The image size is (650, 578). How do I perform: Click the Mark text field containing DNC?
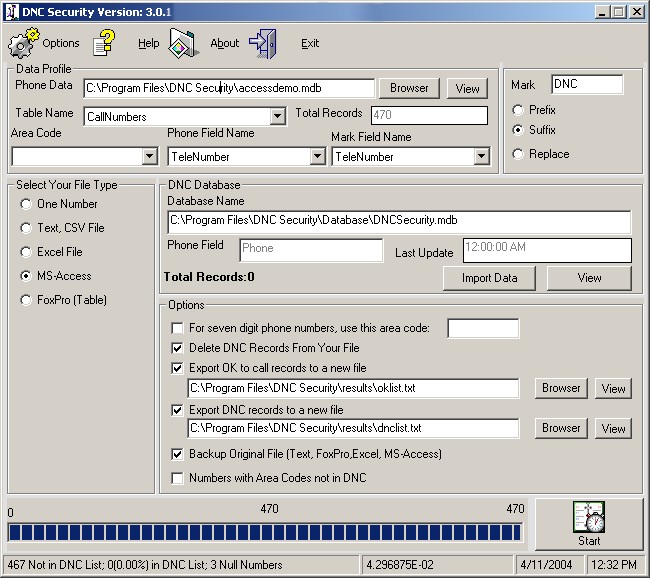[587, 84]
